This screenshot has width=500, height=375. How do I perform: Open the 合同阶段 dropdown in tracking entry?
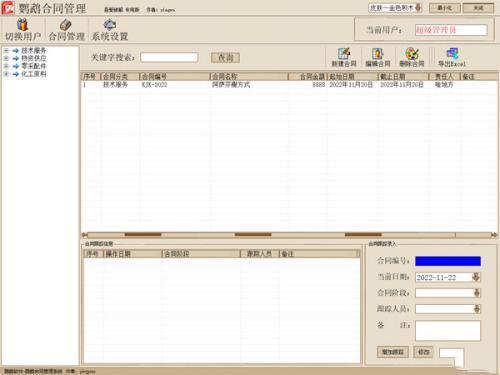coord(477,293)
